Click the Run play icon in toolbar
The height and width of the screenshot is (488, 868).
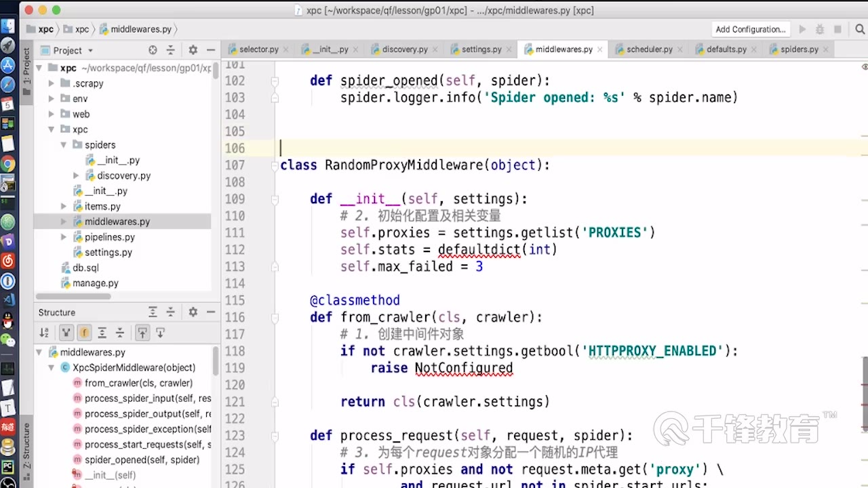point(803,29)
